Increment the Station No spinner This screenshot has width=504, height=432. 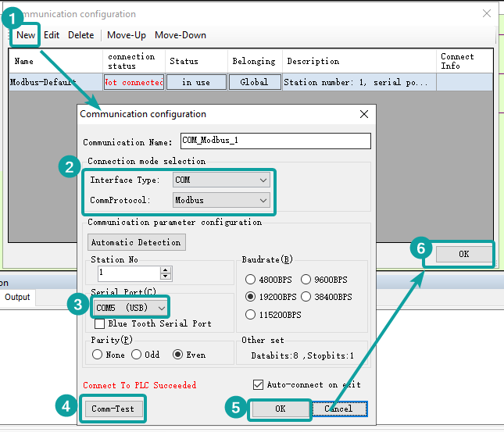tap(165, 270)
